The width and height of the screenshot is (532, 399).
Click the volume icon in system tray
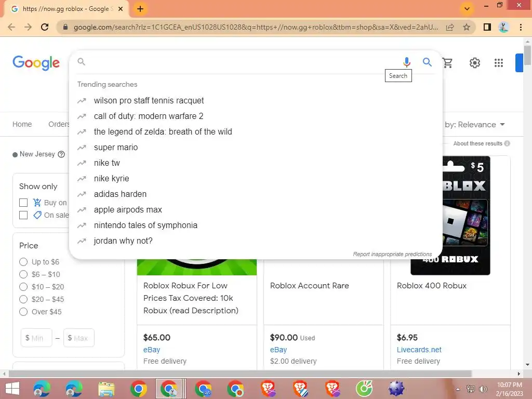(483, 389)
